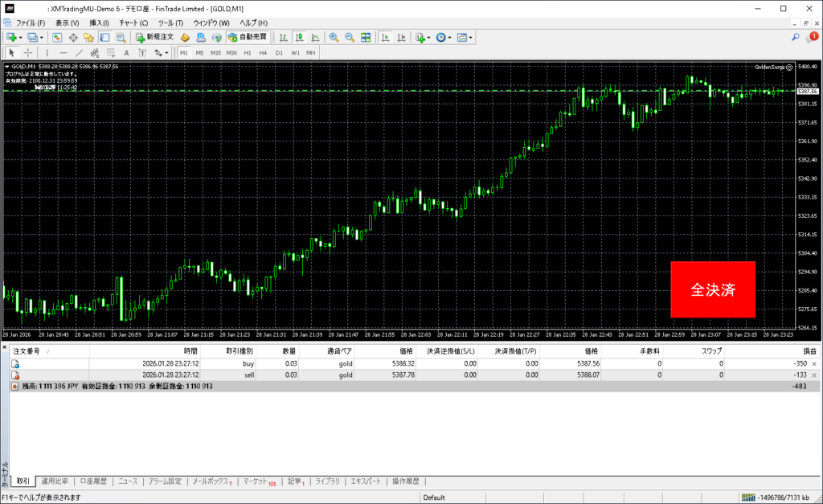The height and width of the screenshot is (504, 823).
Task: Click the tile windows icon
Action: click(366, 37)
